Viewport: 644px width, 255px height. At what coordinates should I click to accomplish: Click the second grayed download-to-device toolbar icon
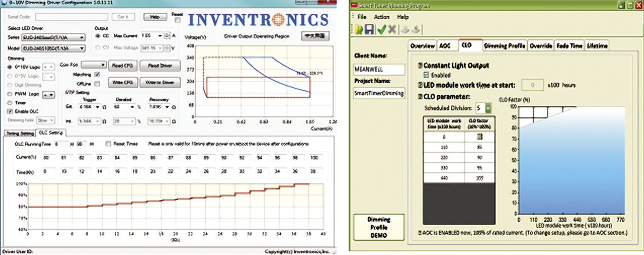[416, 30]
